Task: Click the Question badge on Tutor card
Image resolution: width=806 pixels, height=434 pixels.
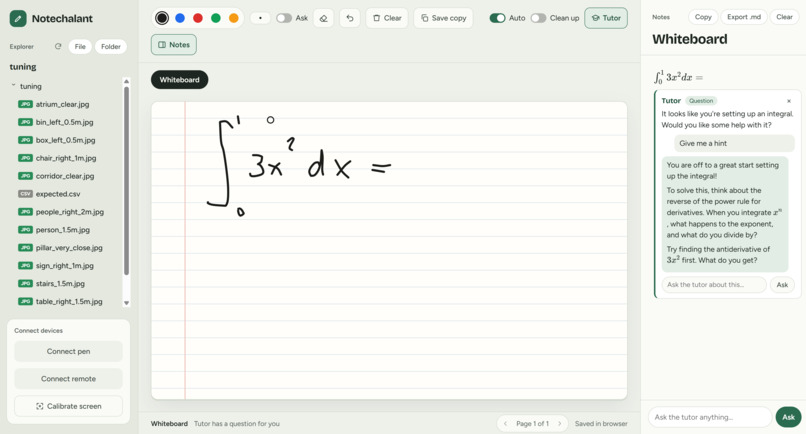Action: pyautogui.click(x=701, y=101)
